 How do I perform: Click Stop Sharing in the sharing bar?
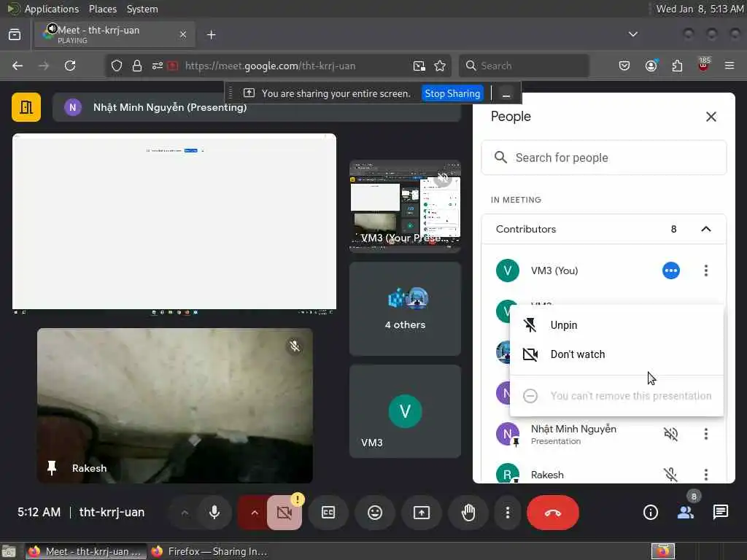click(x=452, y=93)
